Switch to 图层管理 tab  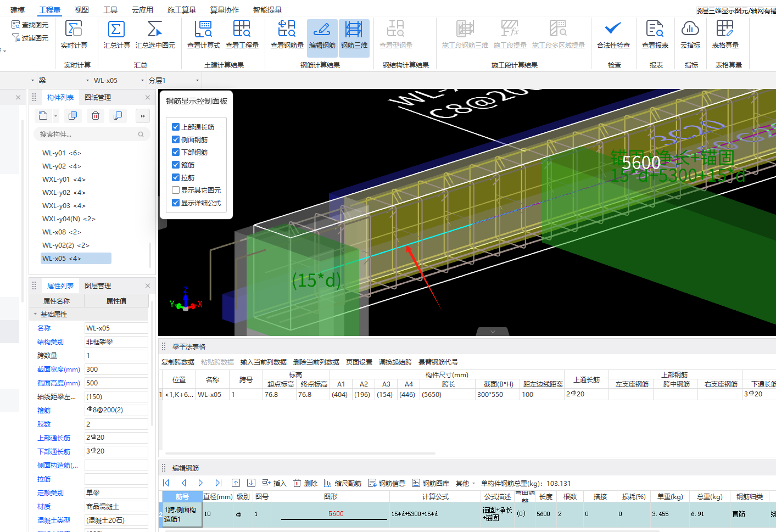(x=98, y=285)
